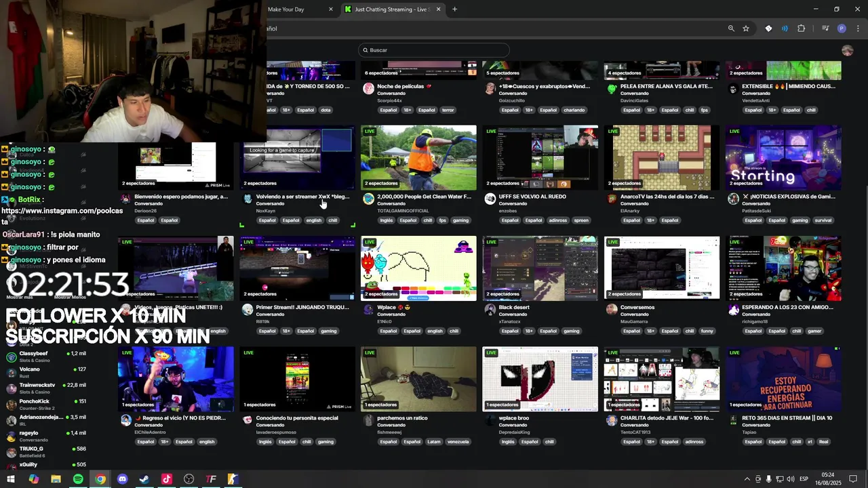Close the Just Chatting Streaming tab
The width and height of the screenshot is (868, 488).
439,9
